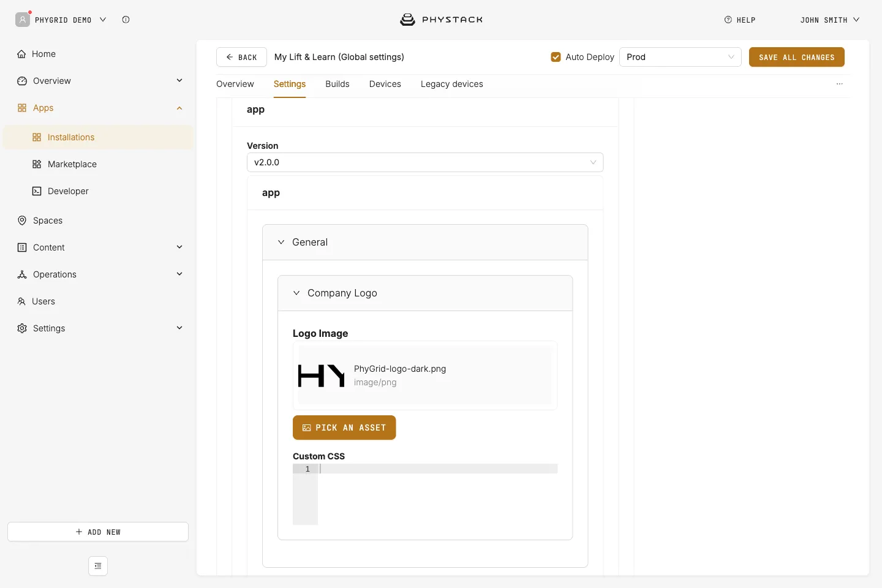The width and height of the screenshot is (882, 588).
Task: Collapse the General section
Action: [281, 242]
